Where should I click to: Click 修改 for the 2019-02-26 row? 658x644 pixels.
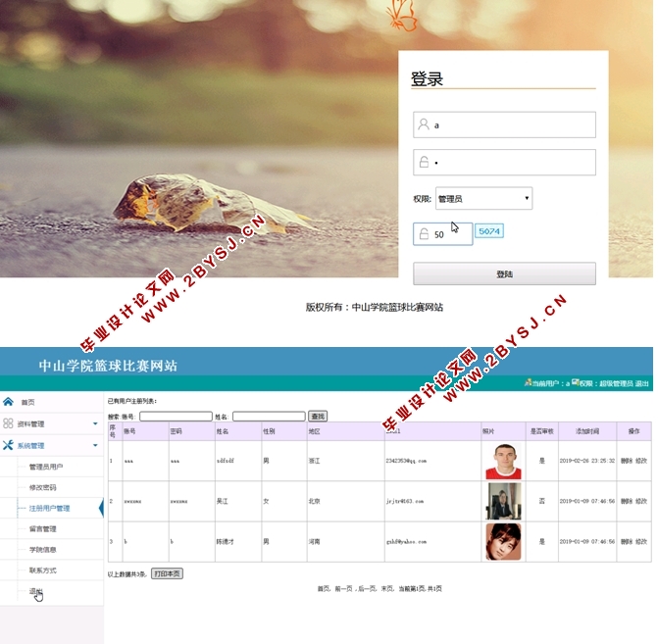tap(641, 461)
